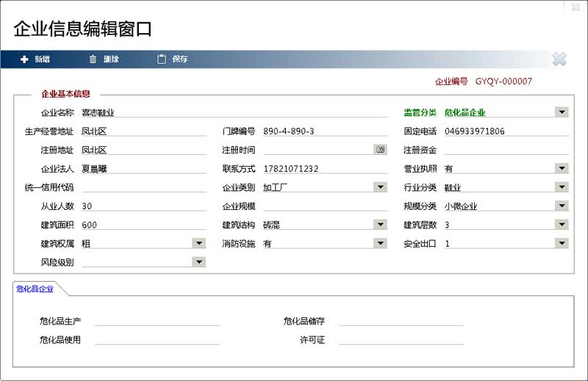Expand the 营业执照 dropdown arrow
588x381 pixels.
[562, 168]
